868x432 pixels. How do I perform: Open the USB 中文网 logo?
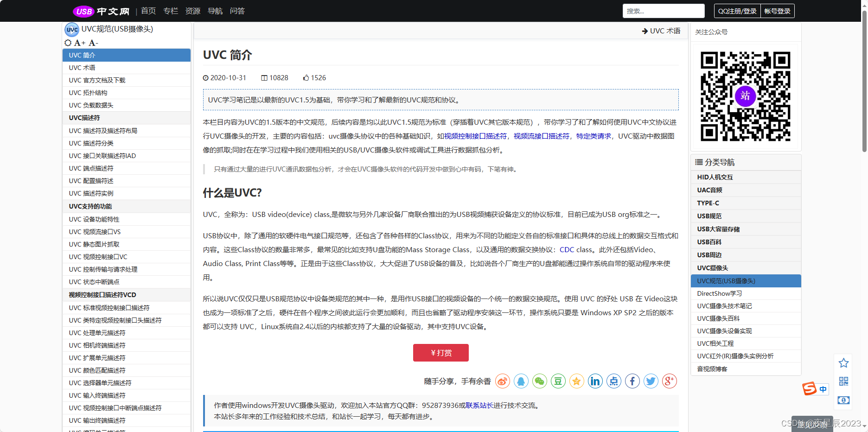[x=101, y=11]
